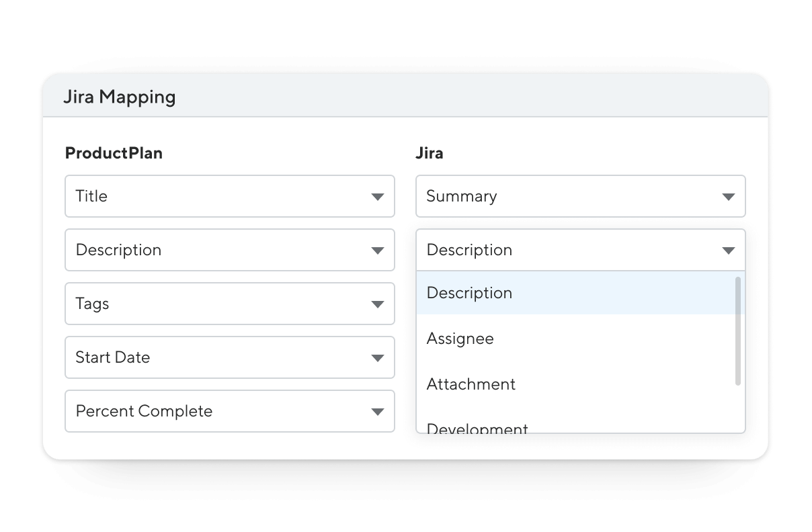The width and height of the screenshot is (812, 532).
Task: Open the Jira Summary field dropdown
Action: pos(581,196)
